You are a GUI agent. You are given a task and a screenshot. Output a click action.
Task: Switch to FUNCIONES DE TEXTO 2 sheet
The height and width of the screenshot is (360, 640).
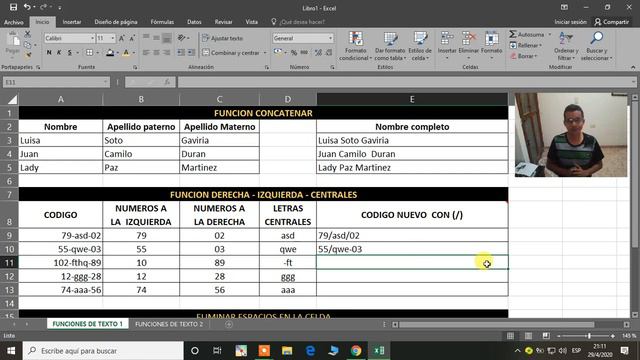tap(169, 324)
